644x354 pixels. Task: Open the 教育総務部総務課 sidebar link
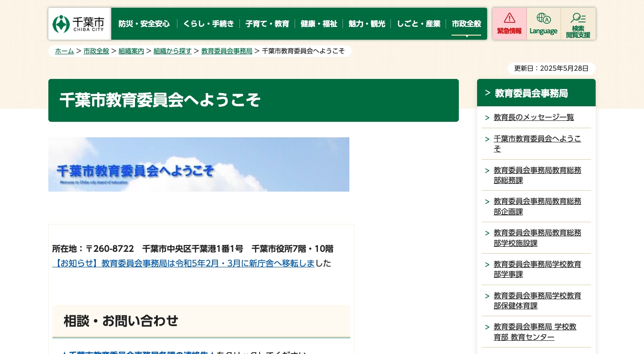537,175
